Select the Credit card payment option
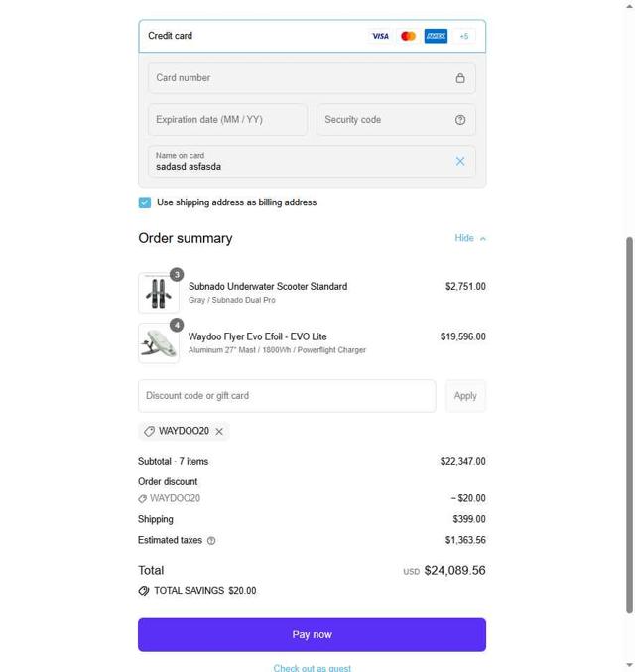635x672 pixels. 171,36
